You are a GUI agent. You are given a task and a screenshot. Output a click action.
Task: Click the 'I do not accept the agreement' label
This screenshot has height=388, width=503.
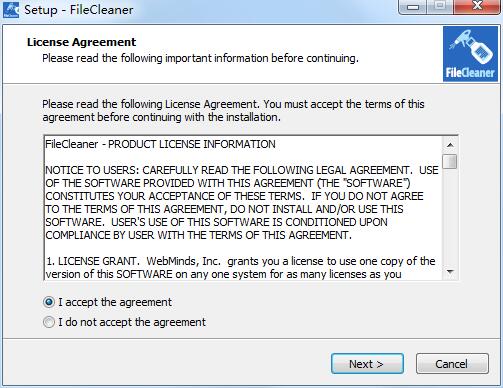click(x=132, y=322)
